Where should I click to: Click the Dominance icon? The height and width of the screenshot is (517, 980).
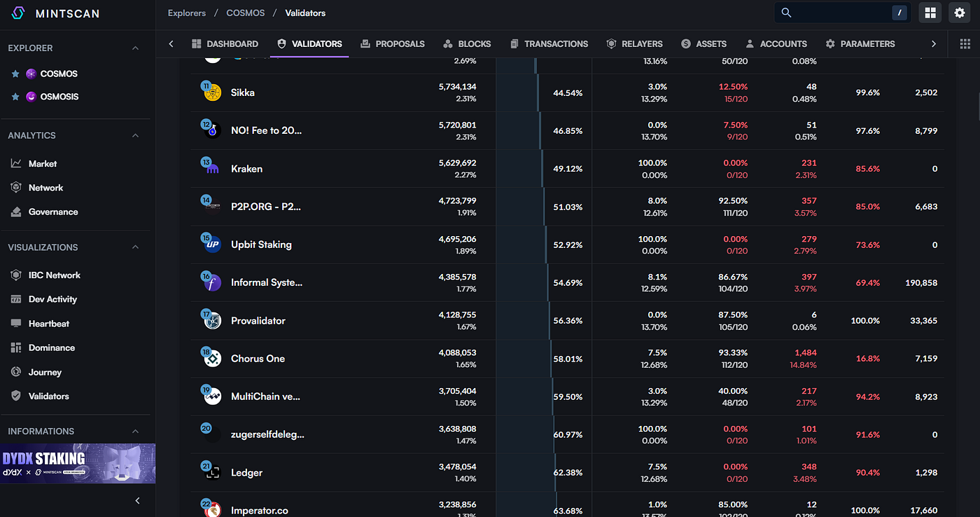pyautogui.click(x=15, y=347)
